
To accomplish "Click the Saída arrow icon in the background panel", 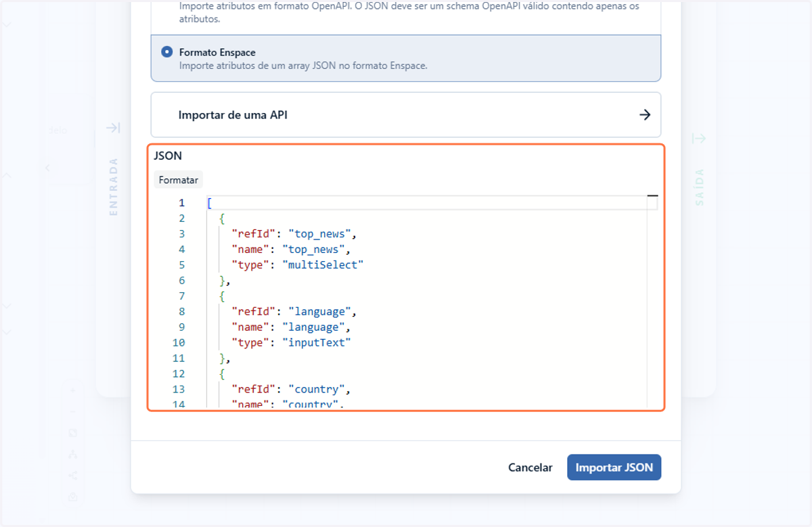I will (x=699, y=138).
